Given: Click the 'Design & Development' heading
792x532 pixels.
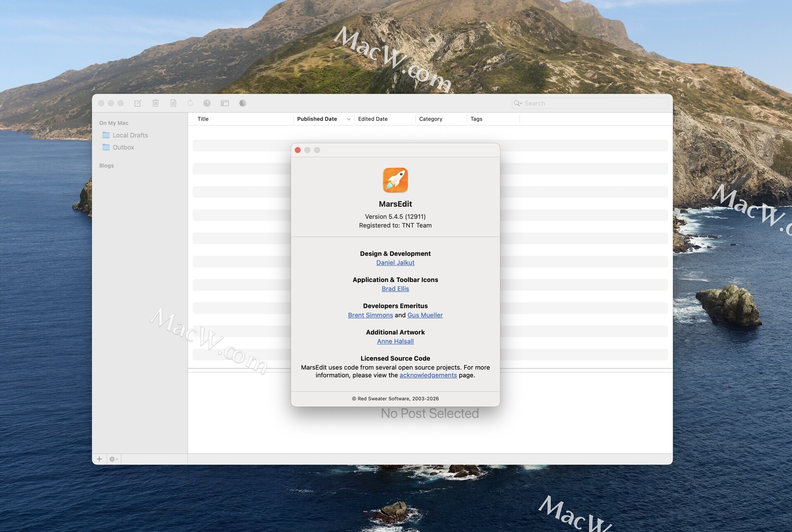Looking at the screenshot, I should pyautogui.click(x=395, y=254).
